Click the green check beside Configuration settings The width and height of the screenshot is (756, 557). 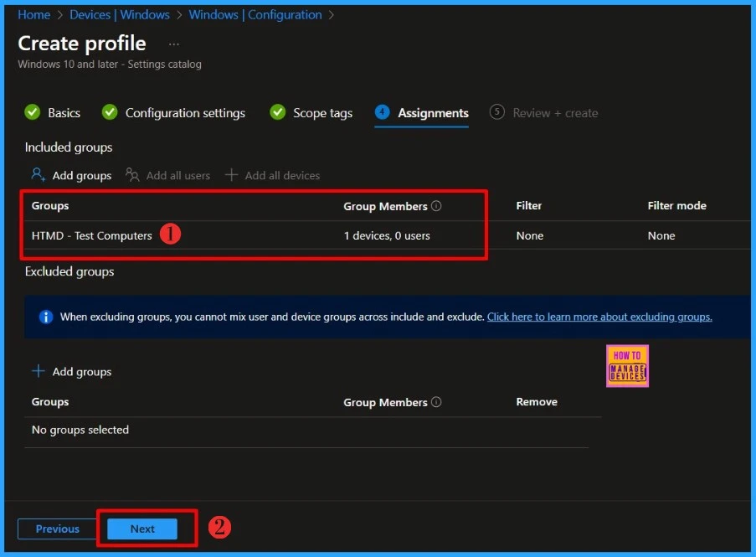click(110, 112)
